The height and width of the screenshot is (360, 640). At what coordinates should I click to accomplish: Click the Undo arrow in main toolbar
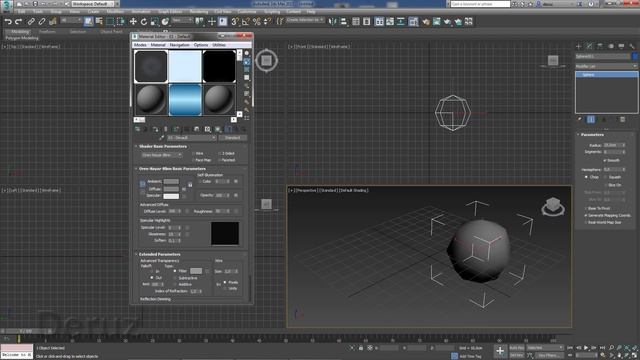coord(8,22)
